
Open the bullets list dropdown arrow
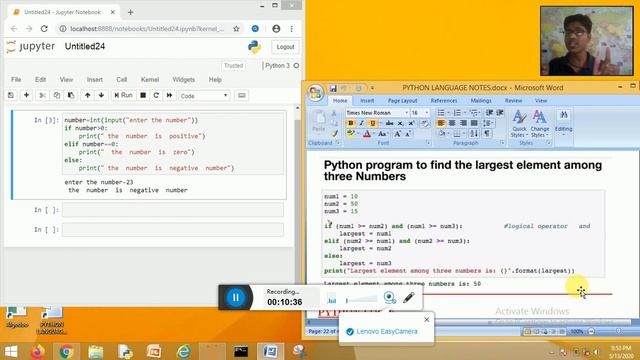[448, 113]
